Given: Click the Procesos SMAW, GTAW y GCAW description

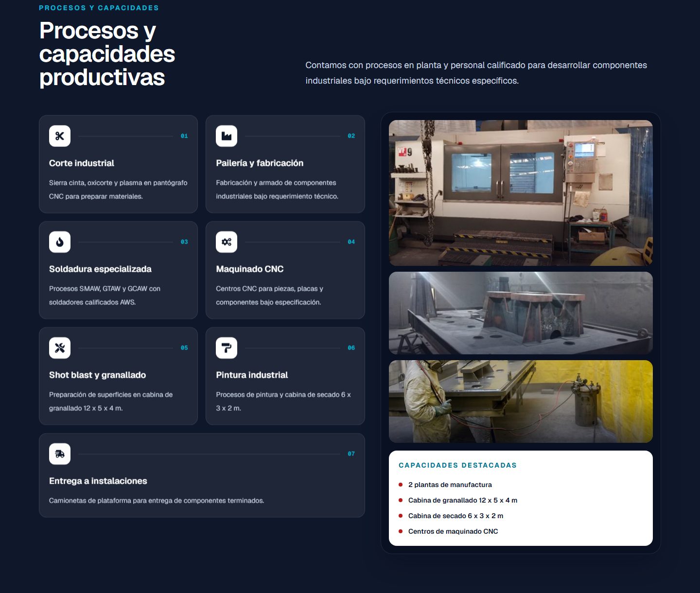Looking at the screenshot, I should click(105, 296).
